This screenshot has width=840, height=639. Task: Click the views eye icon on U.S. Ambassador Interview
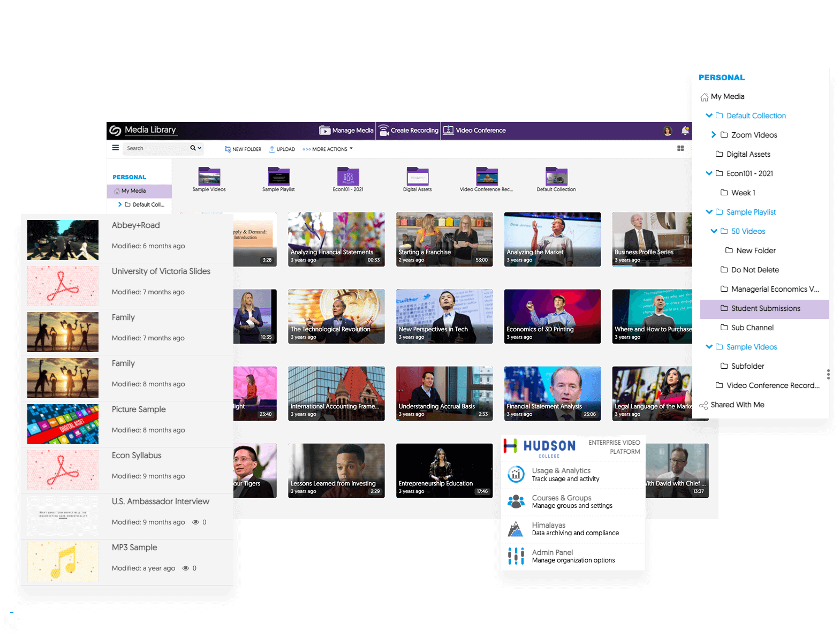click(195, 522)
